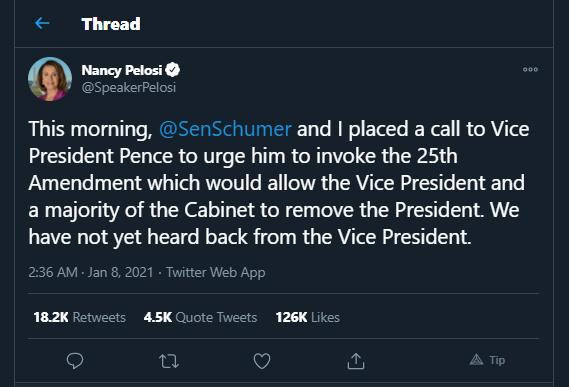
Task: Open Nancy Pelosi's profile picture
Action: (50, 79)
